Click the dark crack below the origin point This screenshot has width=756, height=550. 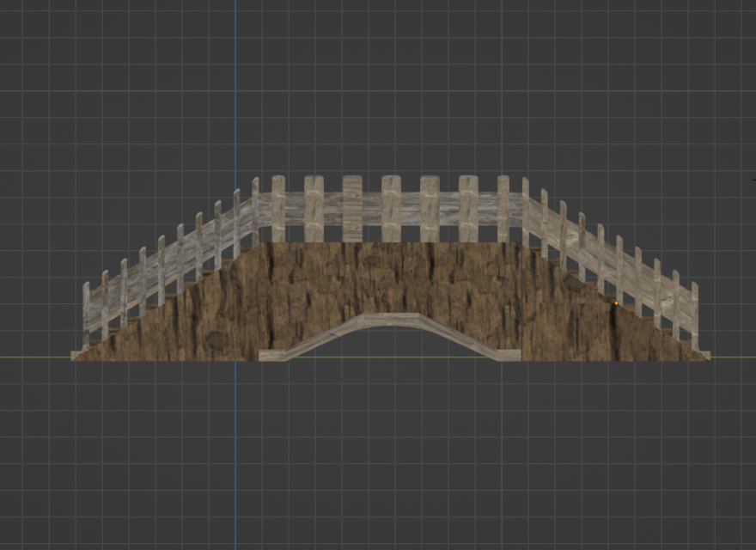(614, 331)
